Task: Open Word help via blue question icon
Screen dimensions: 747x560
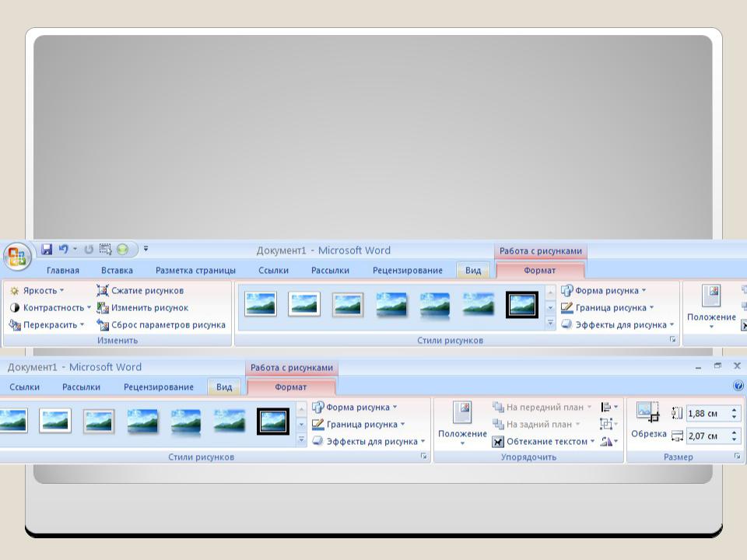Action: [738, 386]
